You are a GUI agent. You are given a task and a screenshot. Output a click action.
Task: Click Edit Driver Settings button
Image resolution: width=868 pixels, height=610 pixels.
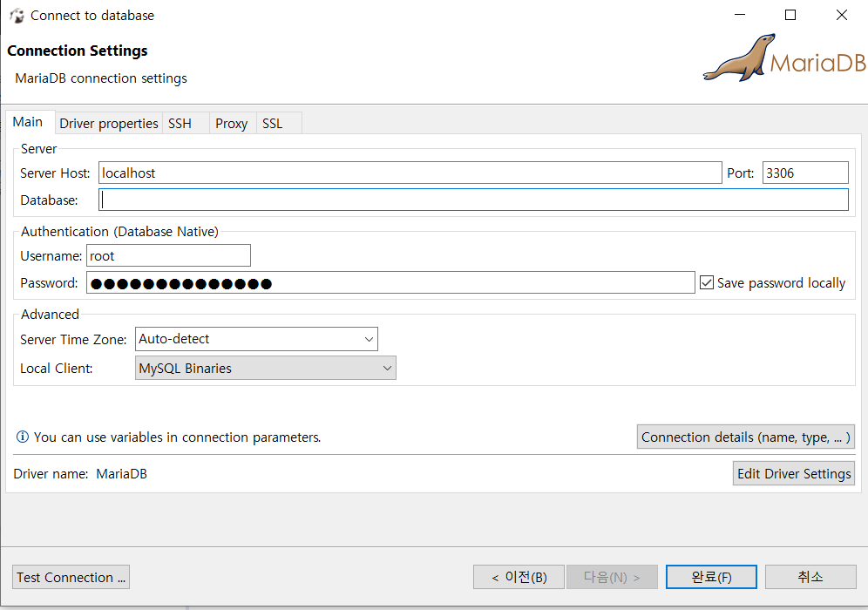794,474
